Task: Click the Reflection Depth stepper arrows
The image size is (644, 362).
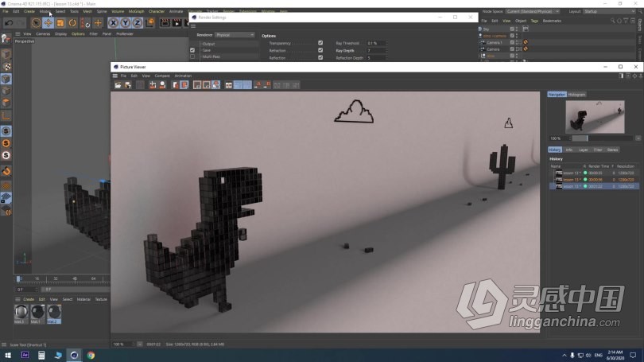Action: click(x=387, y=58)
